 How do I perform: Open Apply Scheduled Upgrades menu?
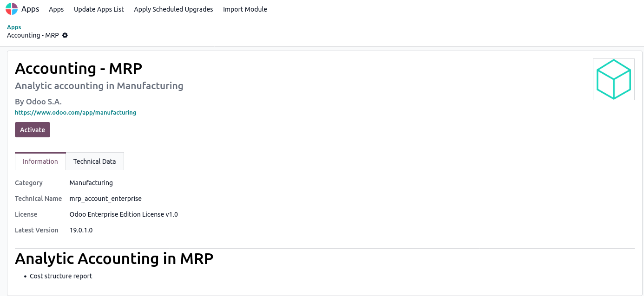point(173,9)
